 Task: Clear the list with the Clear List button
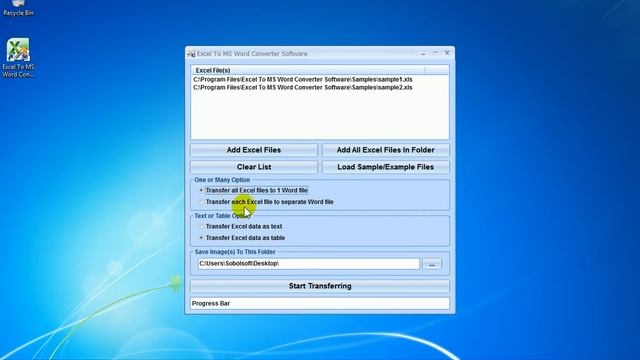click(x=253, y=167)
